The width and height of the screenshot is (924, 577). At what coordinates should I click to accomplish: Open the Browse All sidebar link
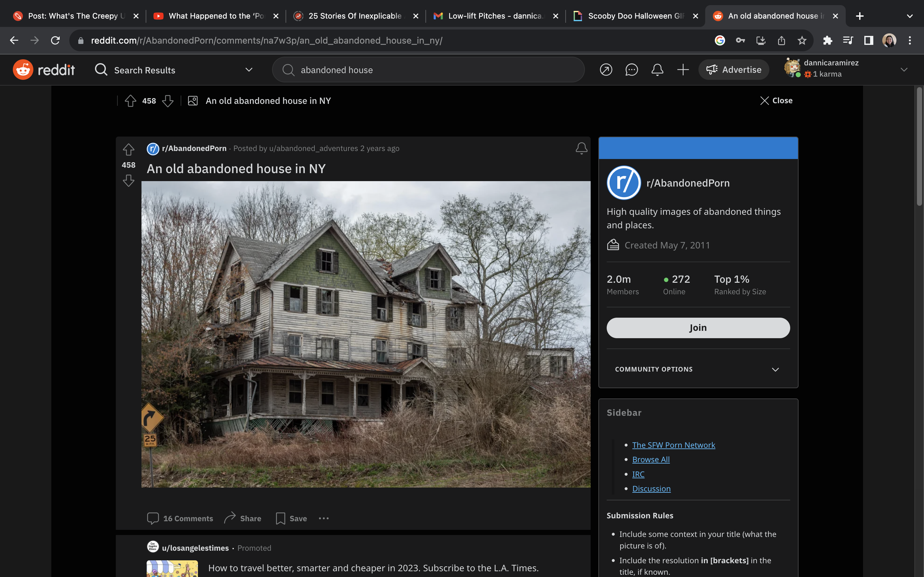tap(651, 459)
